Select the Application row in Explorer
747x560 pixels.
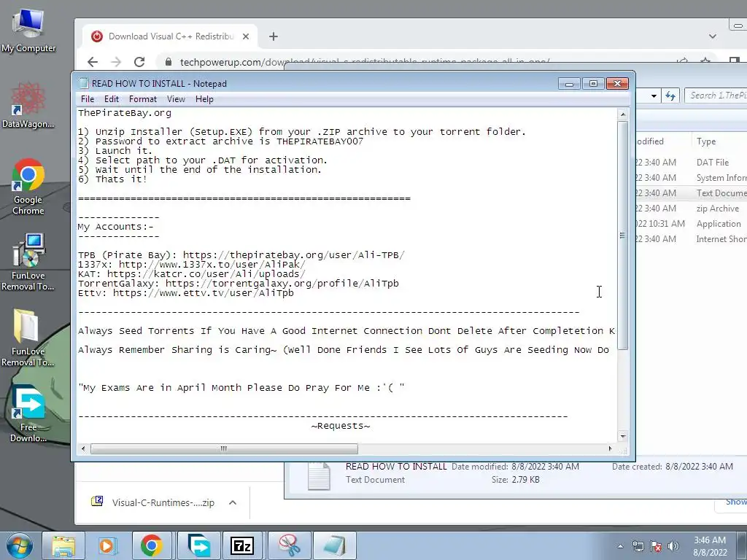click(692, 223)
